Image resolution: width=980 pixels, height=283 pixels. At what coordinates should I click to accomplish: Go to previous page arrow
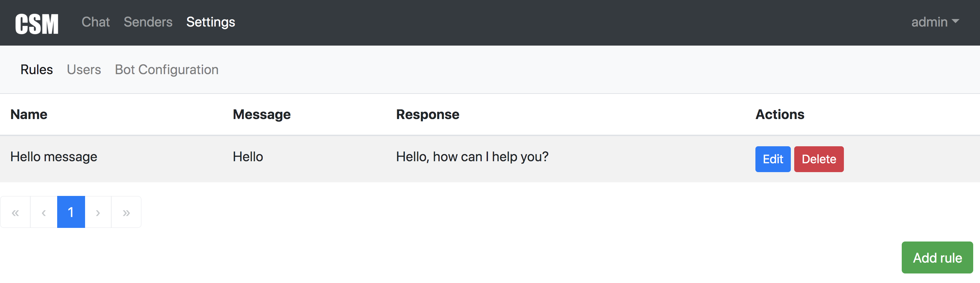44,212
